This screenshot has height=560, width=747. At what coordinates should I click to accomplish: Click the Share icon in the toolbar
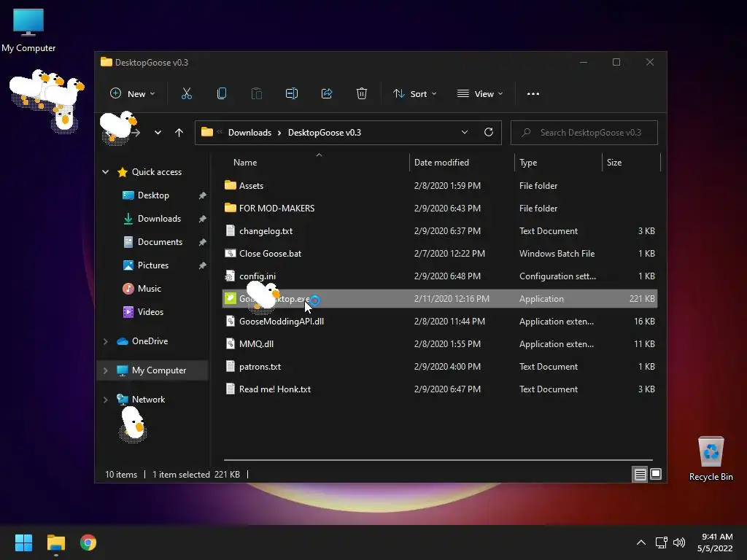coord(327,94)
